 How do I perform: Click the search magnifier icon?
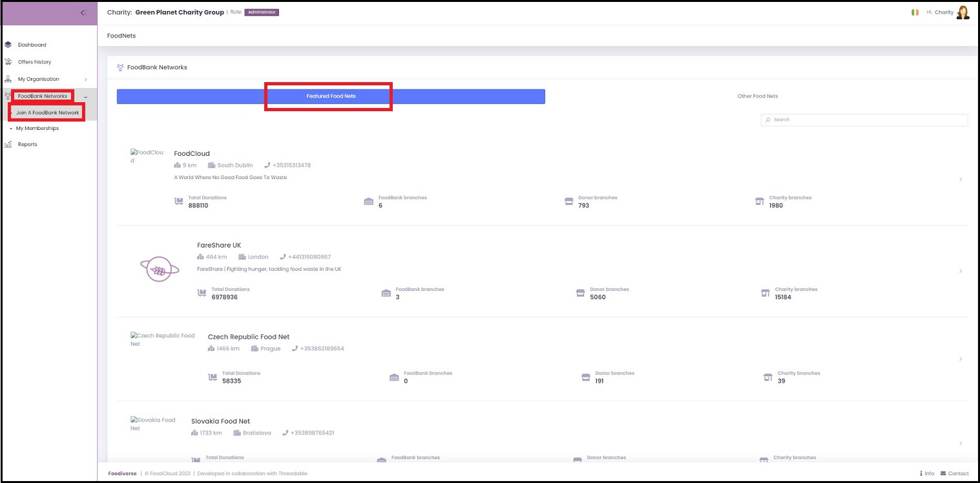point(768,120)
